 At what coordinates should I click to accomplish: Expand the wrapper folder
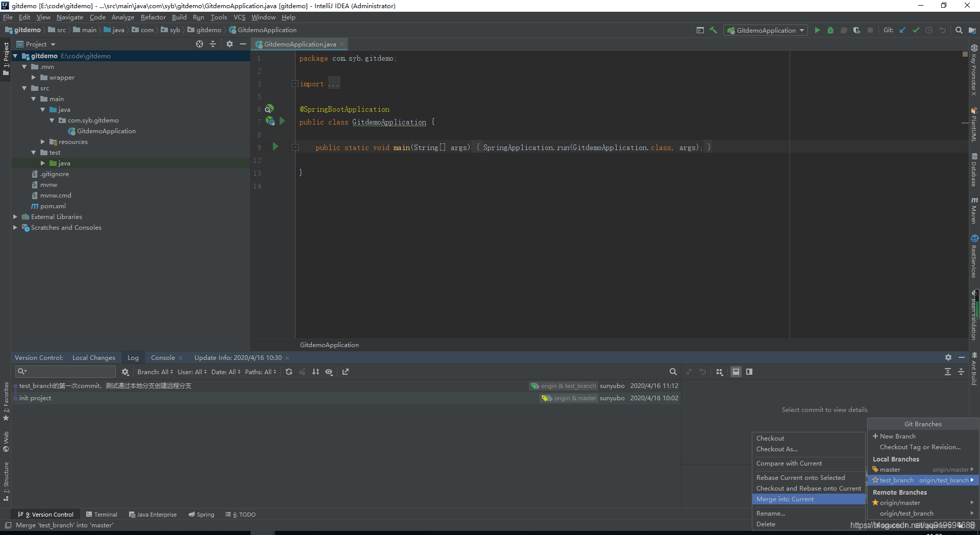pyautogui.click(x=33, y=77)
